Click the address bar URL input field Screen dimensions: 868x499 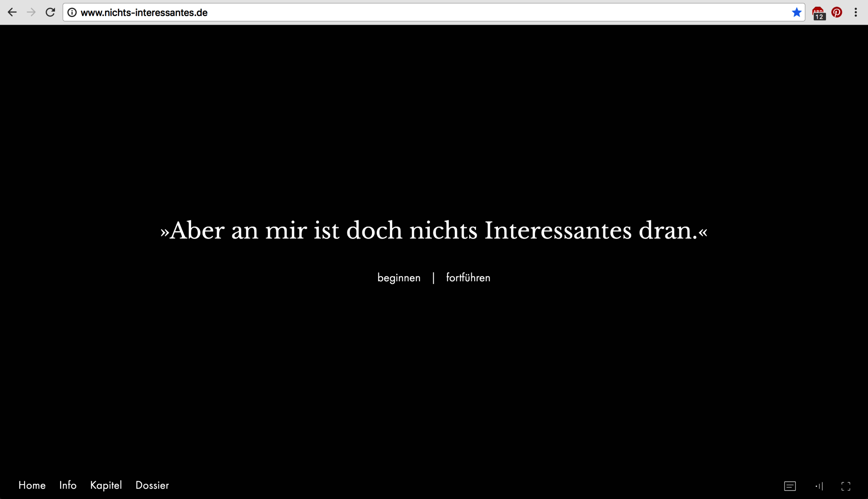(434, 13)
